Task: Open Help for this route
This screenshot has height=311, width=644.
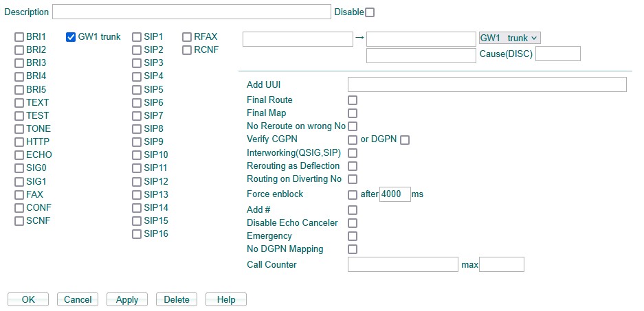Action: [x=226, y=299]
